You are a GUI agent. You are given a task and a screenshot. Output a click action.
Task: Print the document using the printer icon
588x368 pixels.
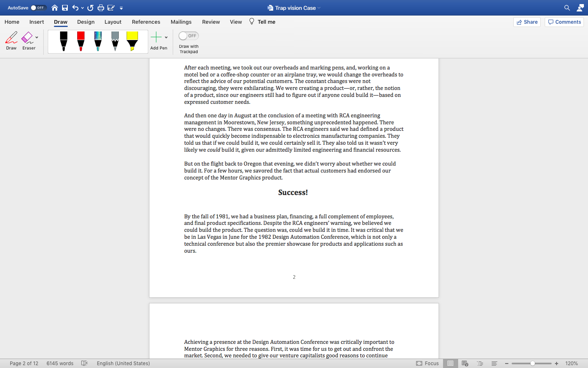(100, 8)
